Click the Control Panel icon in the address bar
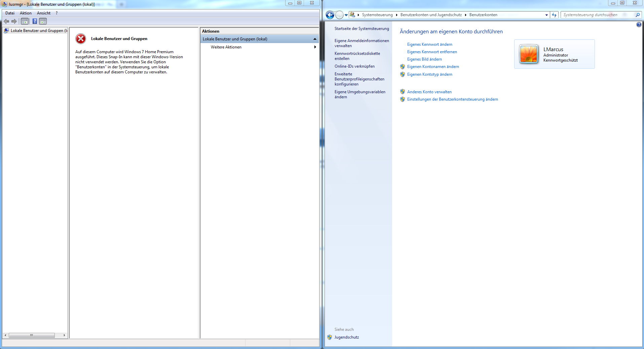 click(x=352, y=15)
